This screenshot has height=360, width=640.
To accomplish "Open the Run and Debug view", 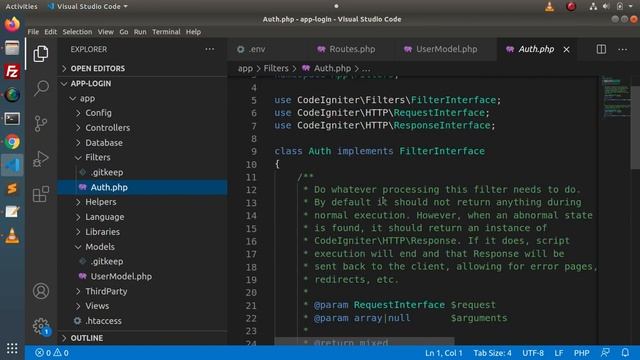I will (x=41, y=159).
